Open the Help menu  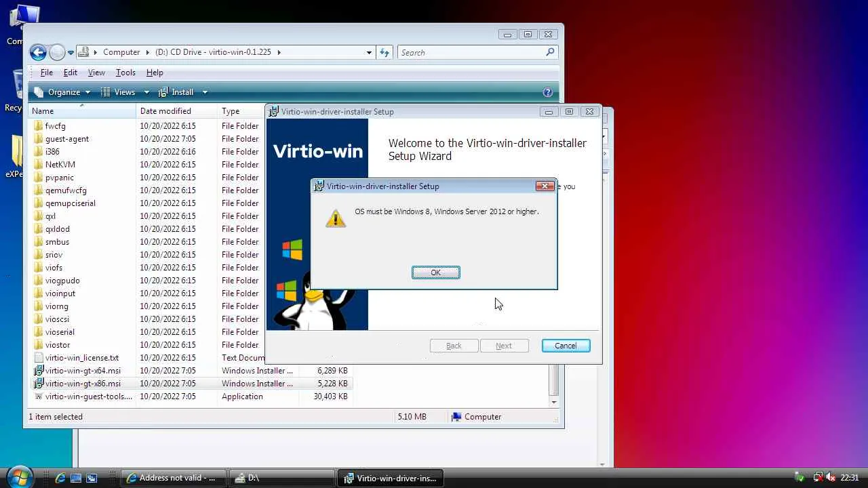(x=155, y=73)
